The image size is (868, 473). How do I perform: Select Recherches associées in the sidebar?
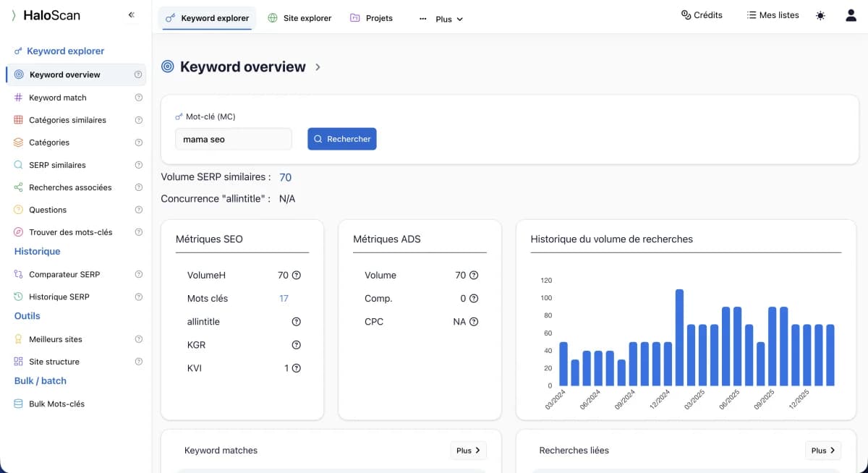pyautogui.click(x=71, y=187)
